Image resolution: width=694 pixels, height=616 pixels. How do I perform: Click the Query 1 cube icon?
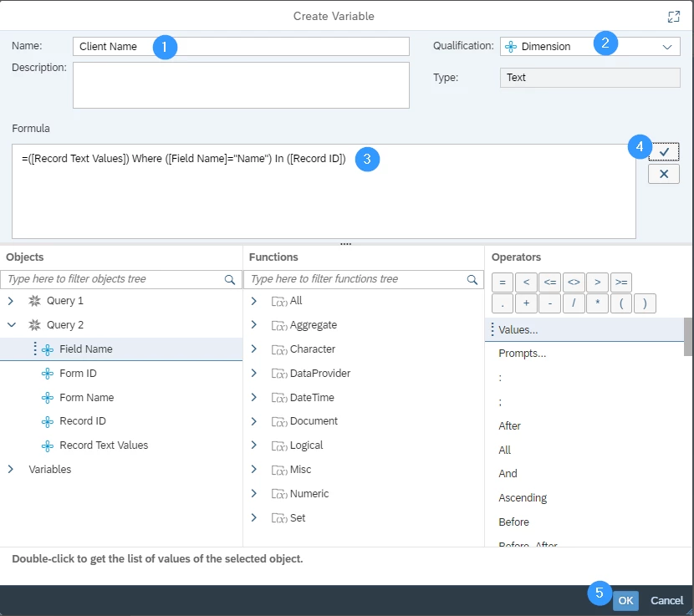pyautogui.click(x=34, y=301)
